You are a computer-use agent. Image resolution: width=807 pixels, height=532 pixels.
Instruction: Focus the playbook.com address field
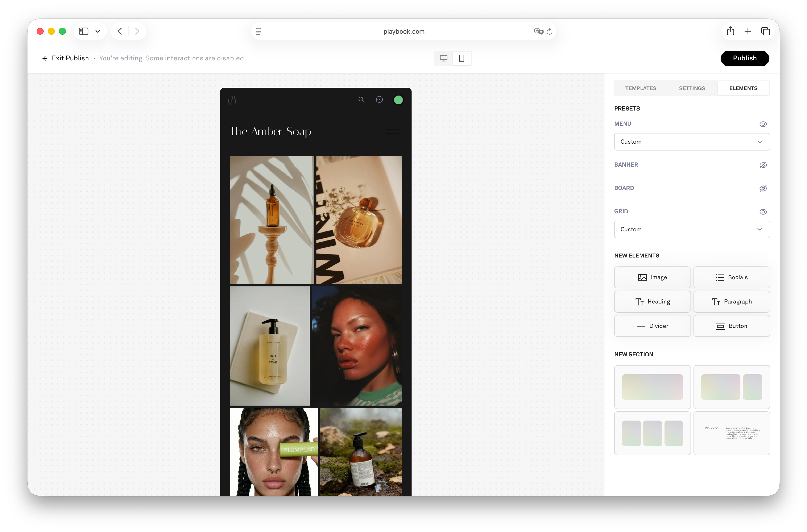click(x=404, y=31)
